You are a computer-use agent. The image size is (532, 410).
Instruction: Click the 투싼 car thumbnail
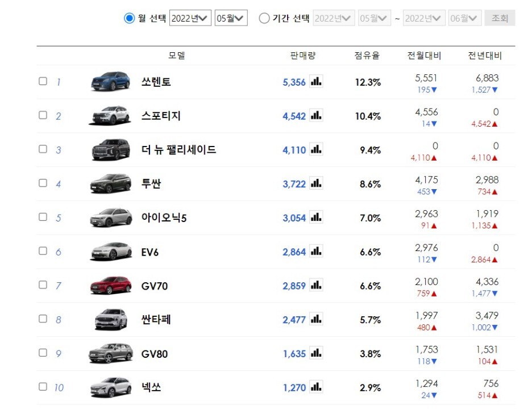(110, 183)
